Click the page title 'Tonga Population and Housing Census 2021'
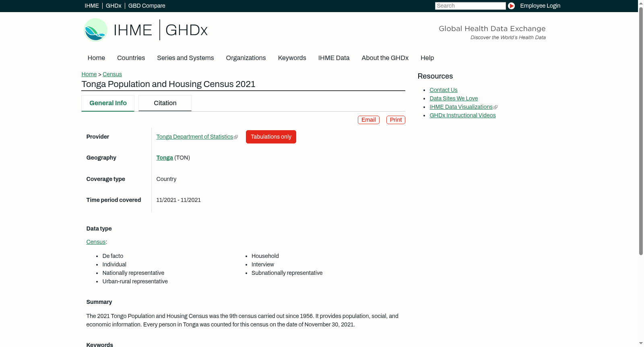Viewport: 644px width, 347px height. [x=168, y=84]
